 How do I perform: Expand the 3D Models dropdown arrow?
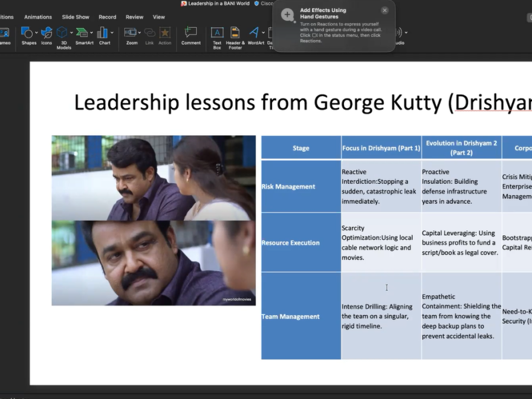(x=71, y=33)
